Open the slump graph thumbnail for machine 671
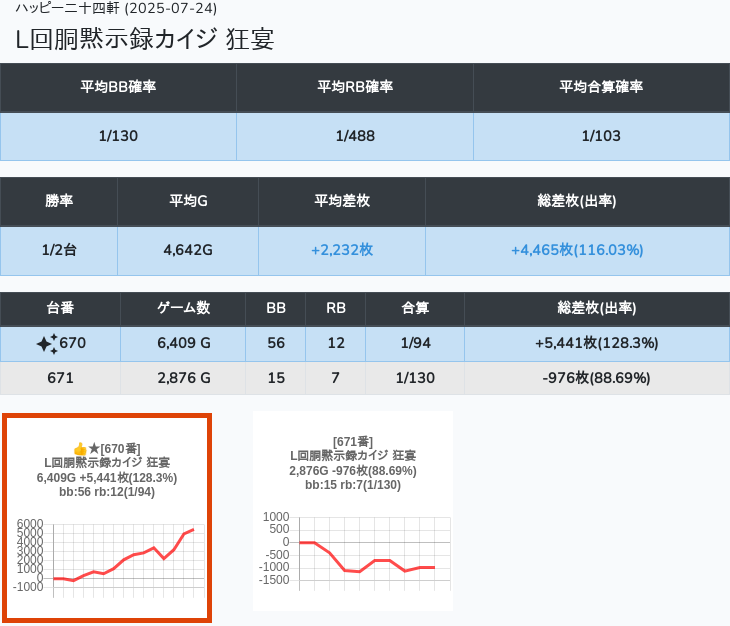 [x=353, y=511]
